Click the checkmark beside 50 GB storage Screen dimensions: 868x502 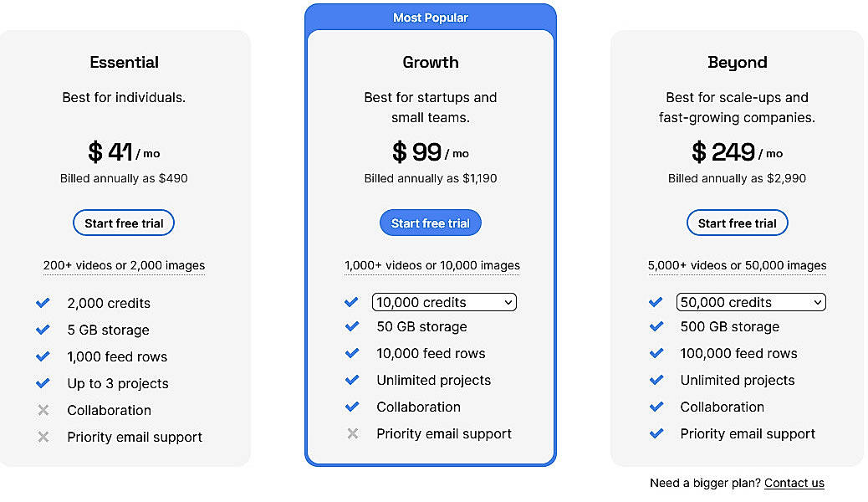(351, 326)
